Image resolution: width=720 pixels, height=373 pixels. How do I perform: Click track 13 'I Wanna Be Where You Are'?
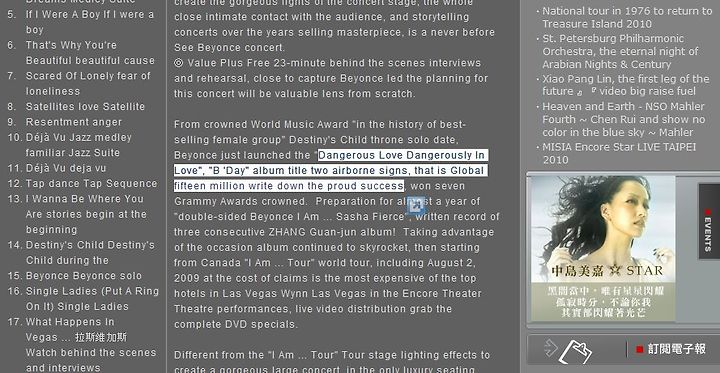86,214
